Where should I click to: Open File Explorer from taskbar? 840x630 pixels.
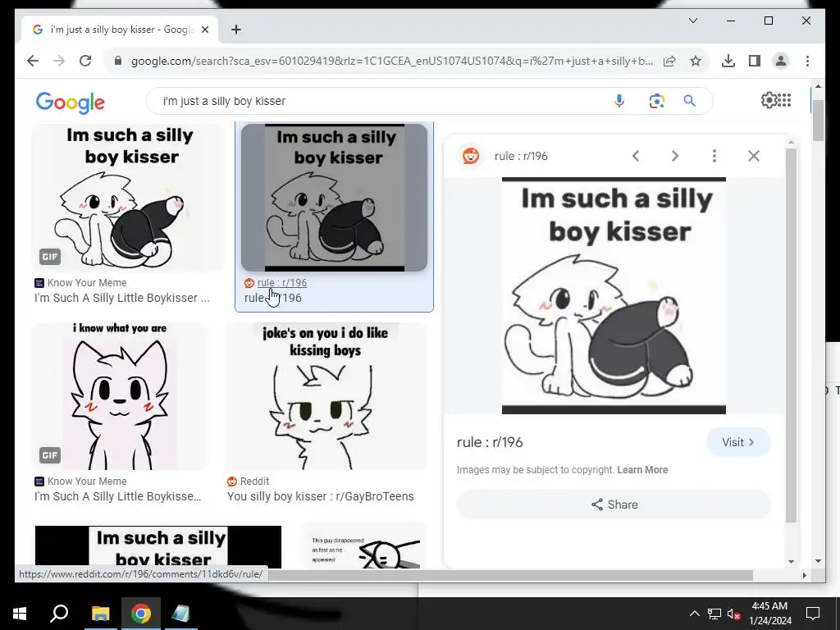click(x=100, y=614)
